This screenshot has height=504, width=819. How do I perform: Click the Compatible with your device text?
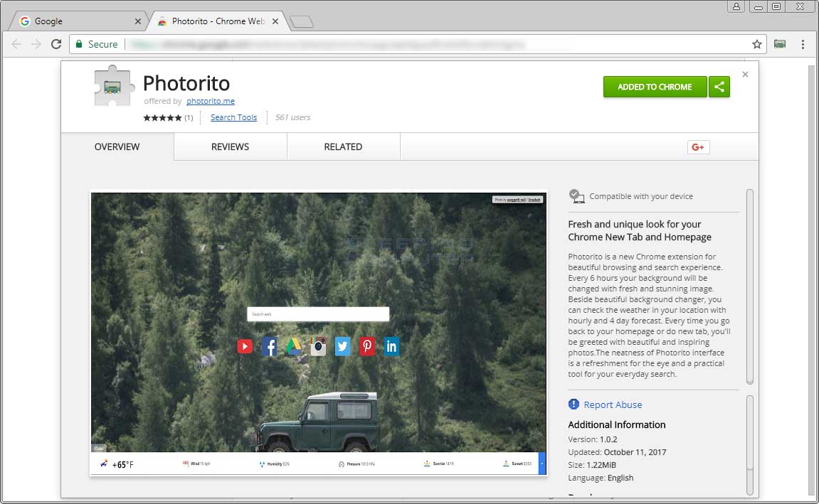click(x=641, y=196)
